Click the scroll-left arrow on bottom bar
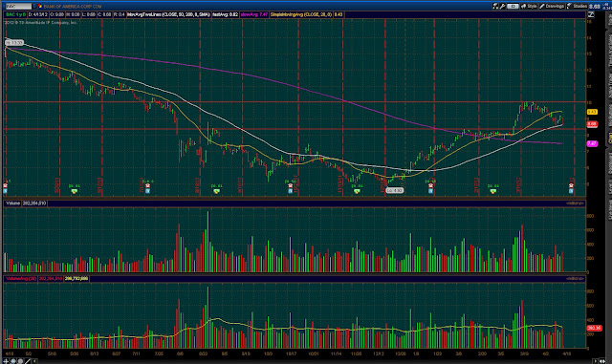 pyautogui.click(x=34, y=361)
